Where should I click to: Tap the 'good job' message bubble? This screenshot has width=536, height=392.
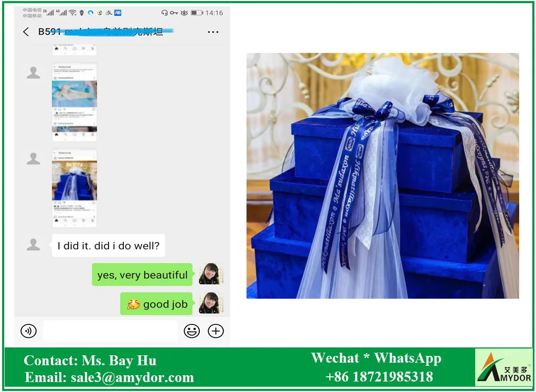point(157,304)
